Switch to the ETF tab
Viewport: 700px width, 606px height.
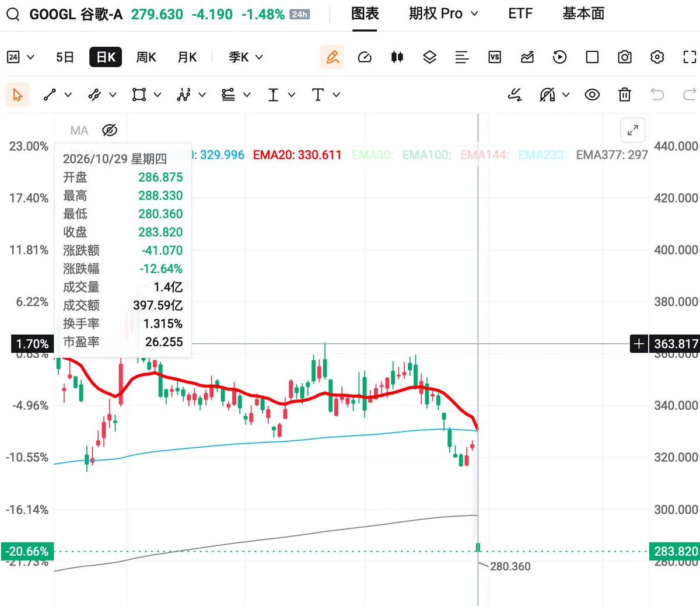(x=520, y=13)
